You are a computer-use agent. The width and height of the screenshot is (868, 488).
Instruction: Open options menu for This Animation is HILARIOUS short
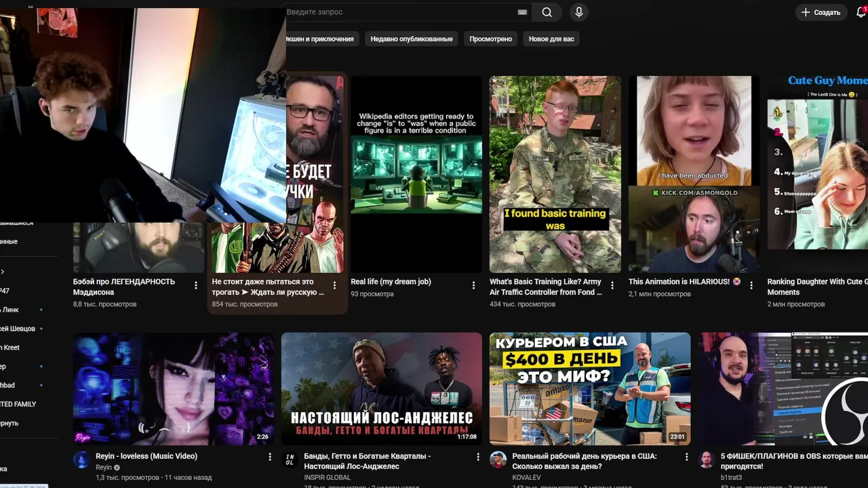[x=751, y=285]
